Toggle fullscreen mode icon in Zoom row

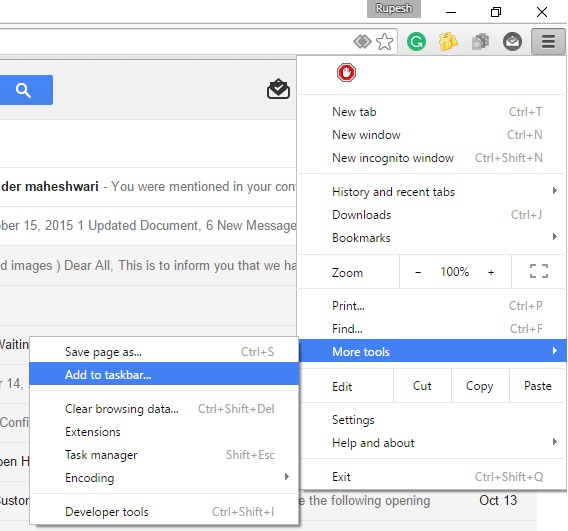coord(539,271)
